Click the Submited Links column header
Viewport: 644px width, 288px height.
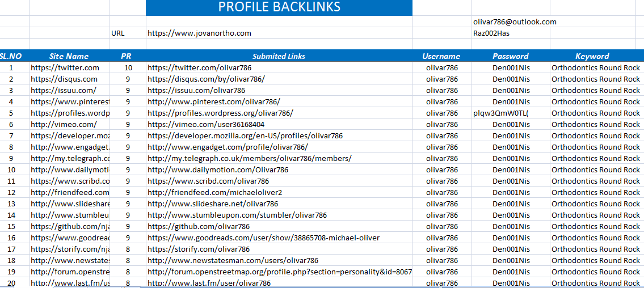(x=279, y=56)
